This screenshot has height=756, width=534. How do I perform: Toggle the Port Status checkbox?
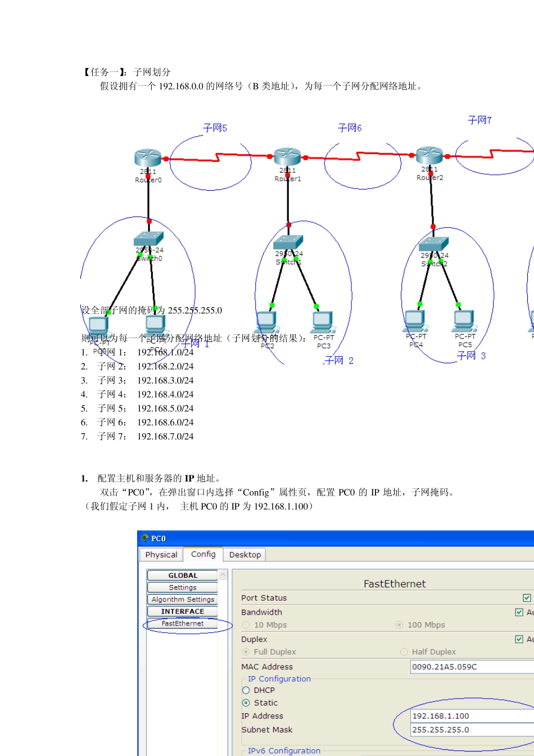527,598
